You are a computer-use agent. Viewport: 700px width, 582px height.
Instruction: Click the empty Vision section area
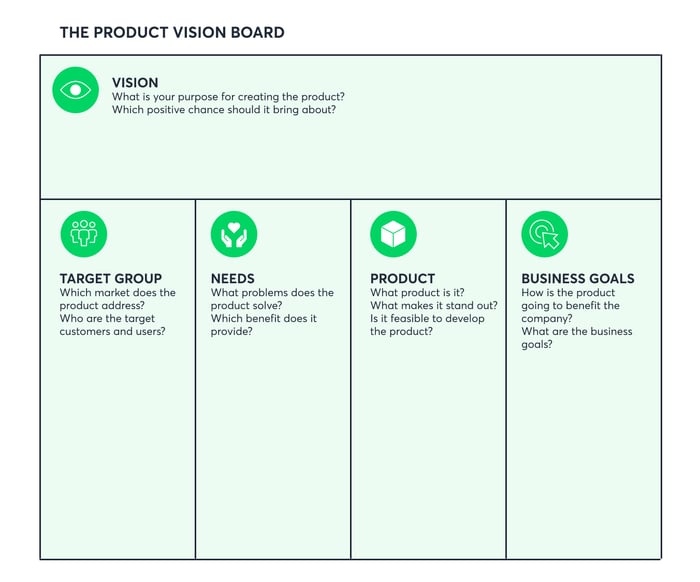point(350,156)
